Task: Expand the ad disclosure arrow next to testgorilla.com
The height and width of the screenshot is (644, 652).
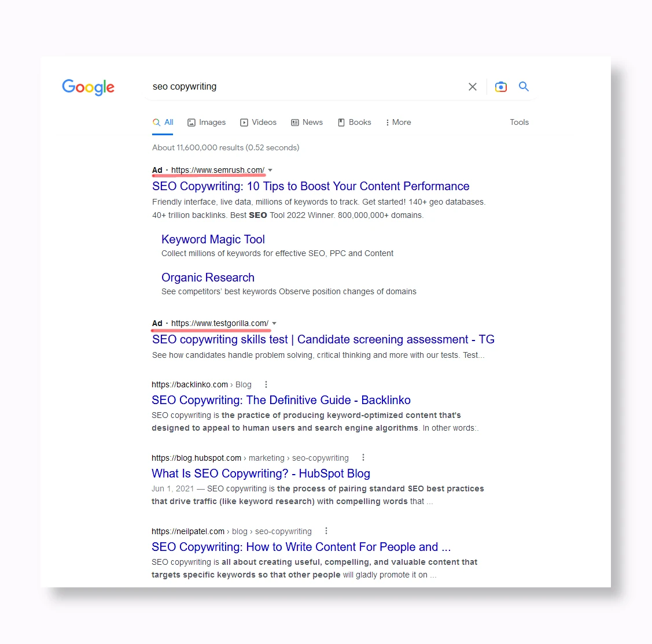Action: click(x=274, y=323)
